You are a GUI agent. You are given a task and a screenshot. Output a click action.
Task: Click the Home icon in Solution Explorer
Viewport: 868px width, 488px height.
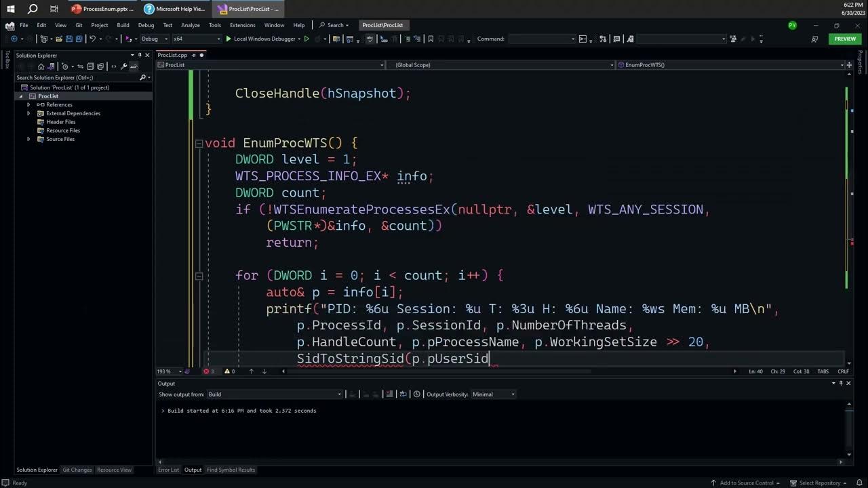tap(41, 66)
